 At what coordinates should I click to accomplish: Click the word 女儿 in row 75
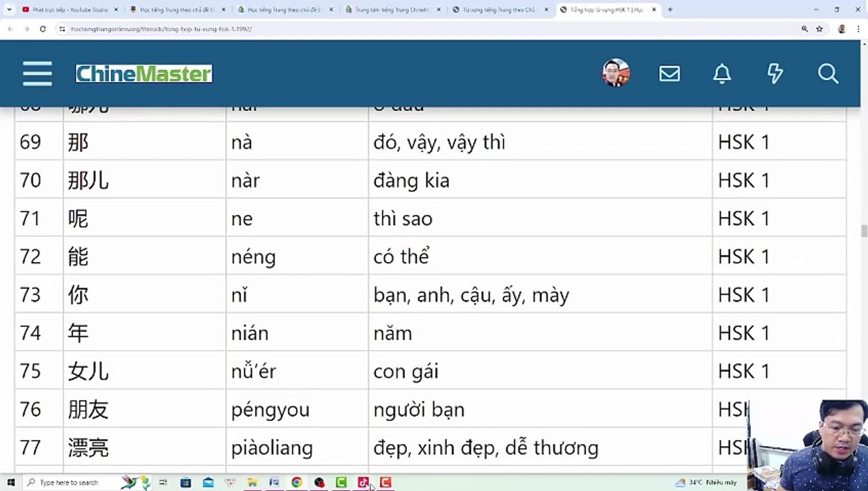(x=89, y=371)
